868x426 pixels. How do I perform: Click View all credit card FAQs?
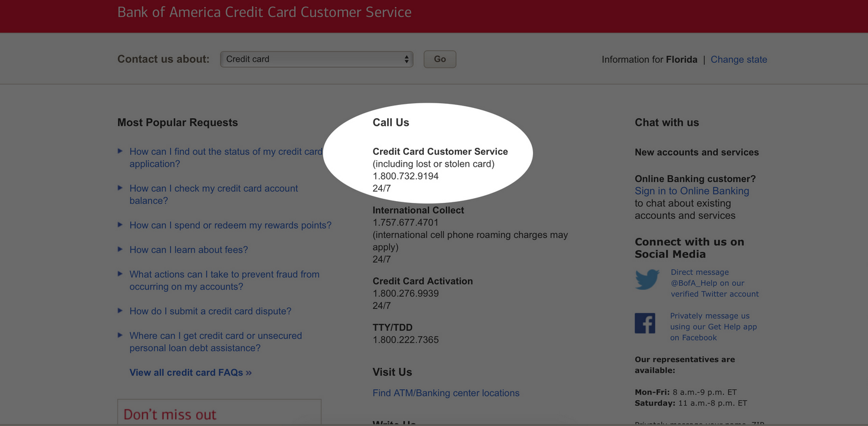190,373
